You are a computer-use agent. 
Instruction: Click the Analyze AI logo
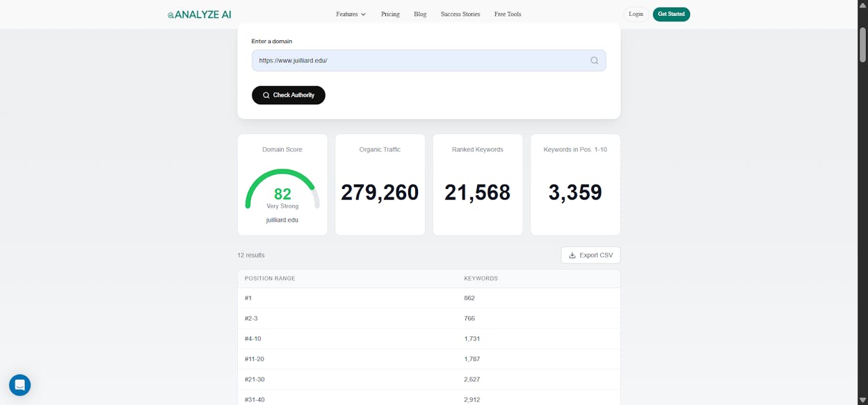(x=199, y=14)
